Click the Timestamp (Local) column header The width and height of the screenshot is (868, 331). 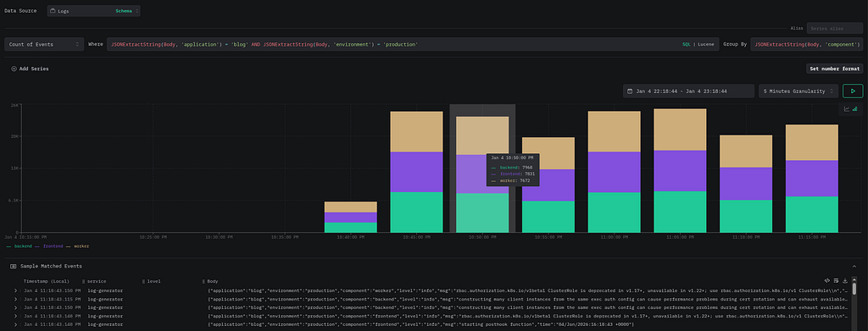(46, 281)
